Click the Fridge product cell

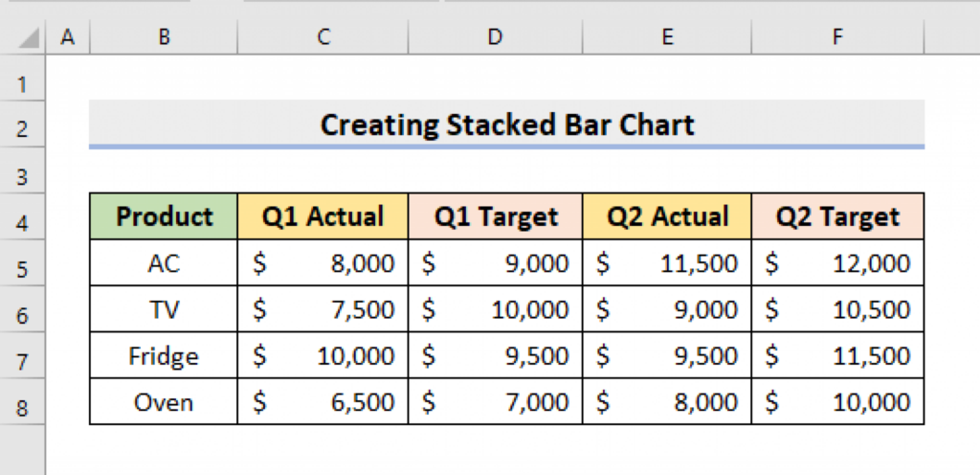(x=164, y=356)
